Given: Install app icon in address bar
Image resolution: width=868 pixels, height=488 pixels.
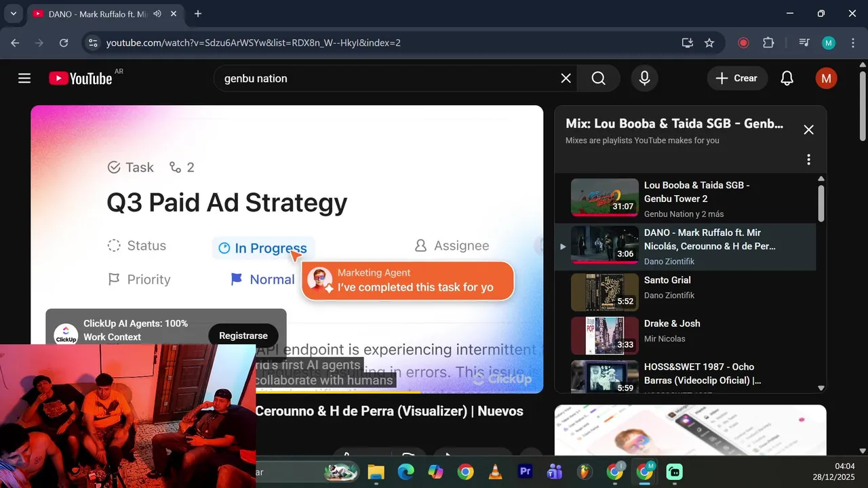Looking at the screenshot, I should click(688, 43).
